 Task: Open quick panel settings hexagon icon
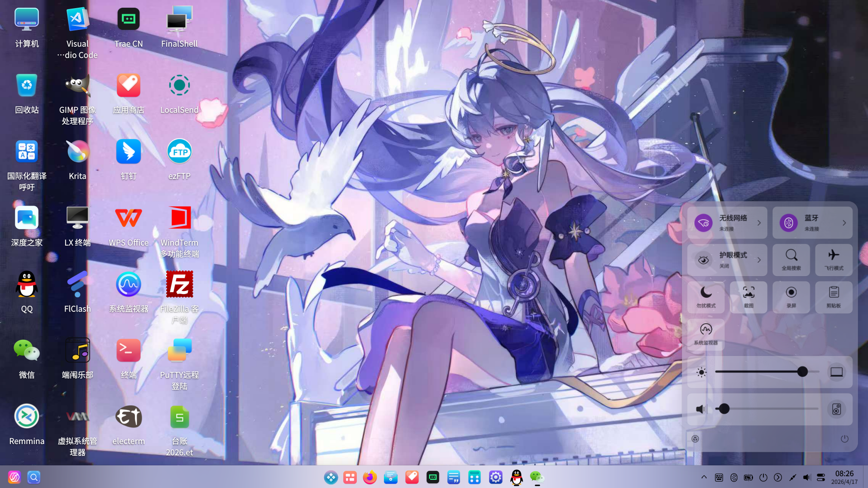(695, 439)
